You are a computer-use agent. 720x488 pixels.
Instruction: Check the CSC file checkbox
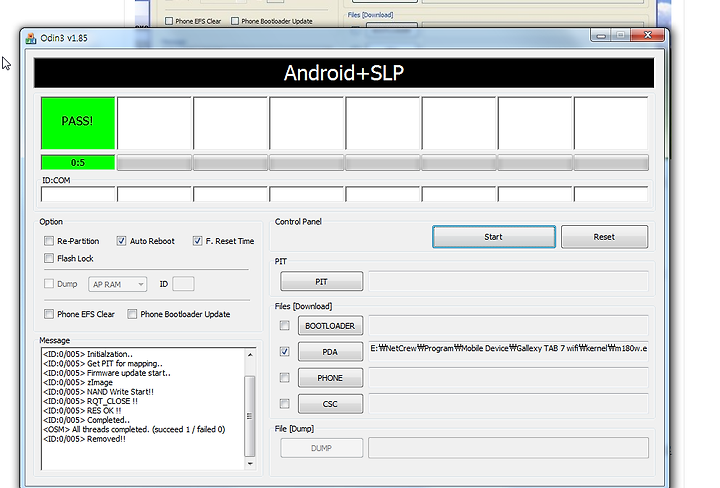pyautogui.click(x=285, y=404)
